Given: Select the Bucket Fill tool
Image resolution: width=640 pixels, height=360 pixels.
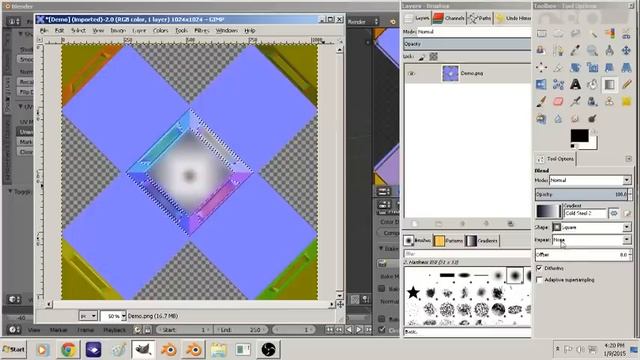Looking at the screenshot, I should point(593,84).
